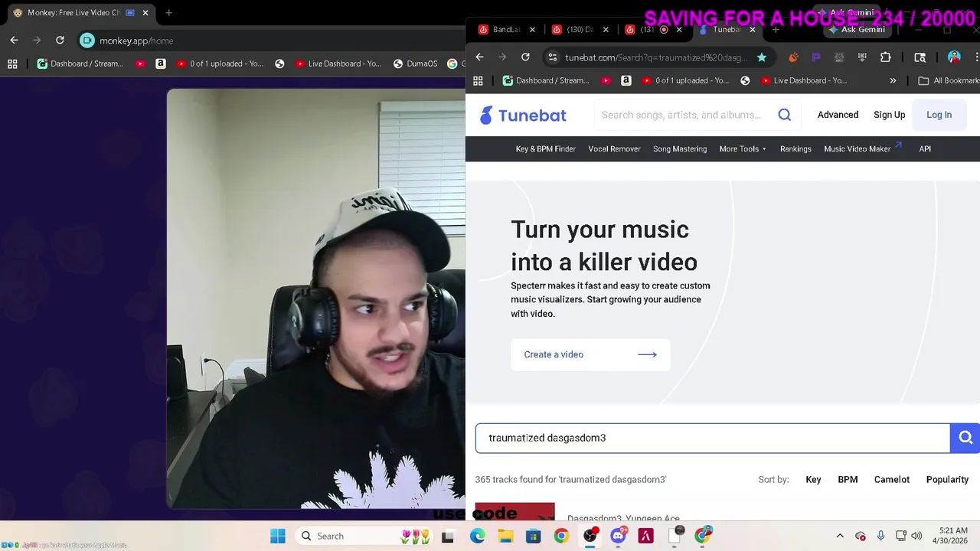Sort results by Camelot
This screenshot has width=980, height=551.
click(892, 479)
